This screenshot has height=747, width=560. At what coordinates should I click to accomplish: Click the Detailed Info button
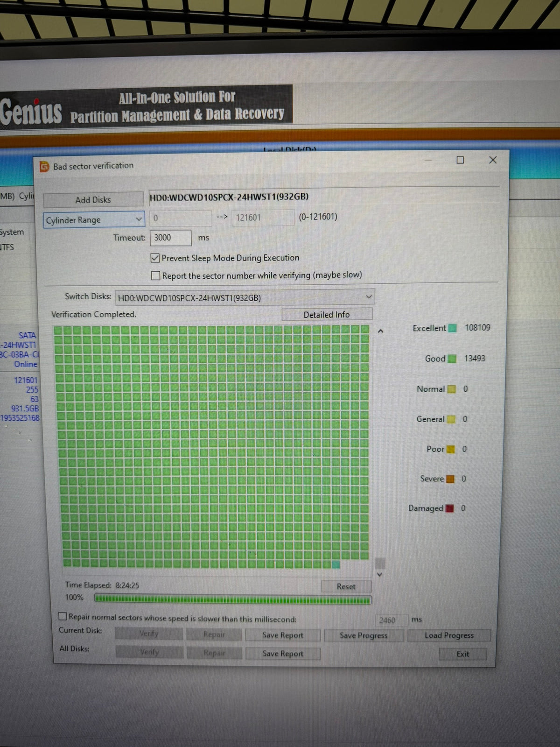[x=327, y=315]
